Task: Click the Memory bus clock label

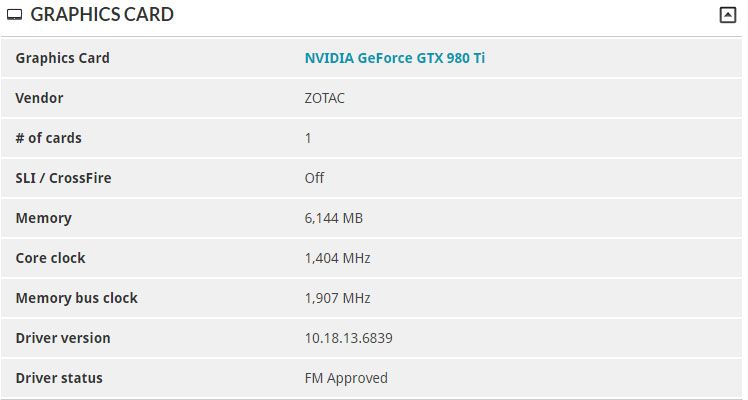Action: click(76, 298)
